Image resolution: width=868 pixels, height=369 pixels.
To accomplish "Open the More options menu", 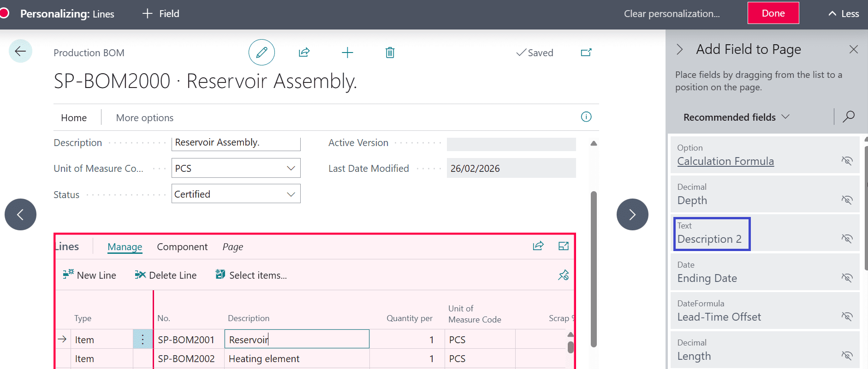I will click(x=145, y=118).
